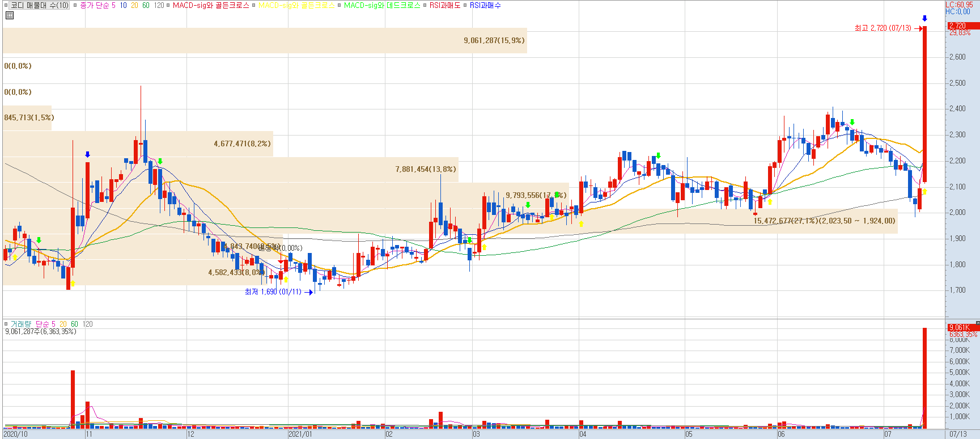Click the LC:60.95 readout
Viewport: 980px width, 439px height.
coord(959,5)
